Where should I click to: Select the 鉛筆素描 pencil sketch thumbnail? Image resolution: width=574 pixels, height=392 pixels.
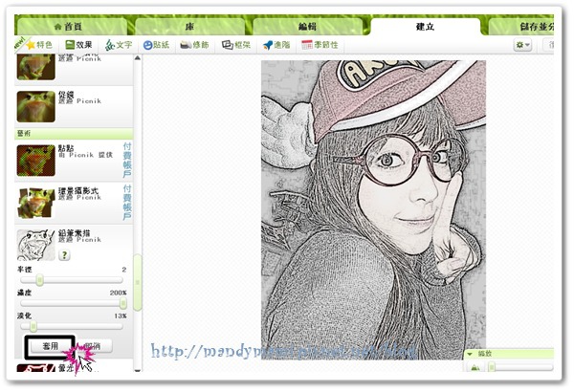[x=36, y=245]
